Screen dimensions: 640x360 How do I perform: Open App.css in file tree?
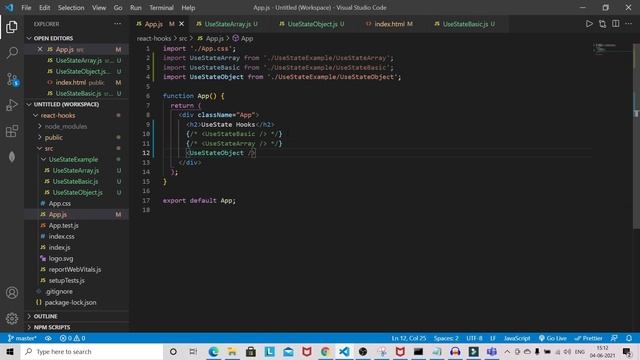click(x=60, y=204)
